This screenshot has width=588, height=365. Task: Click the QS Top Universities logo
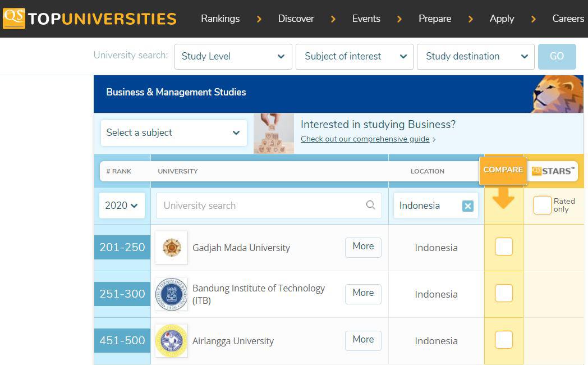tap(90, 19)
